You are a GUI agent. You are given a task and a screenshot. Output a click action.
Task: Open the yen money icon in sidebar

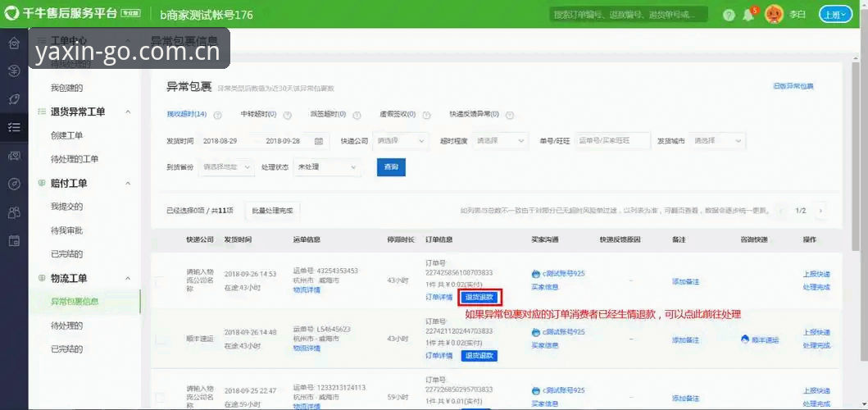pyautogui.click(x=14, y=71)
